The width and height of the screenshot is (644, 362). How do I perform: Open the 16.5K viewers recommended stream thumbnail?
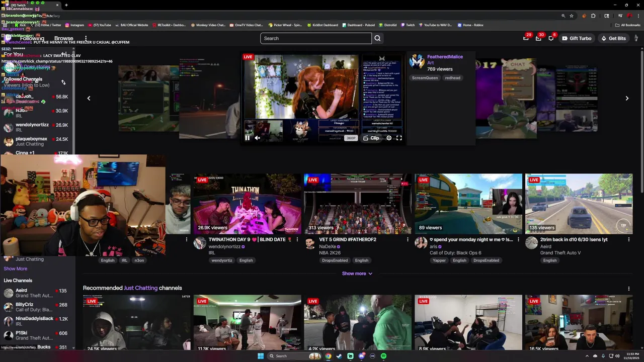point(579,323)
